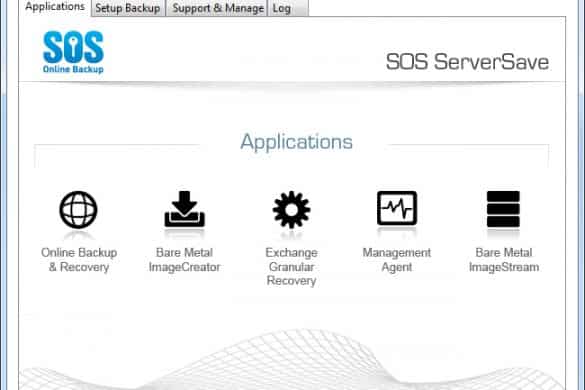Viewport: 585px width, 390px height.
Task: Click the SOS Online Backup logo
Action: (x=73, y=52)
